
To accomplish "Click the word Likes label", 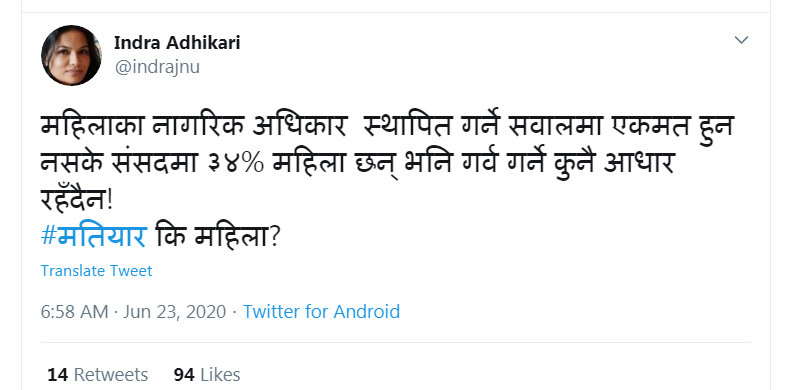I will point(220,374).
